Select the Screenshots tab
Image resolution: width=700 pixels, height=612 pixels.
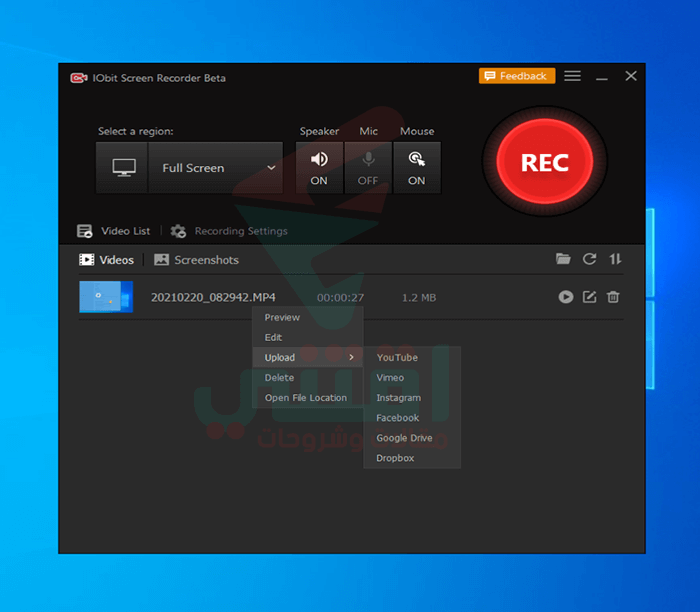(196, 260)
